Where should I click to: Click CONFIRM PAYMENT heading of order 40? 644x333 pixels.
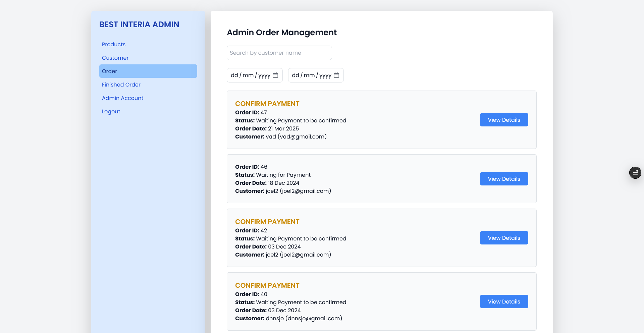point(267,285)
